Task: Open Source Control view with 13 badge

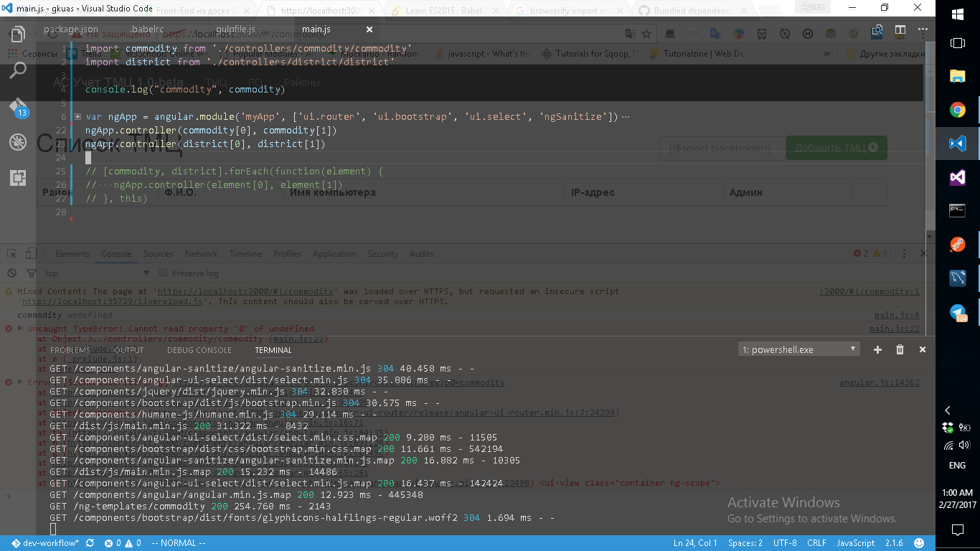Action: coord(18,108)
